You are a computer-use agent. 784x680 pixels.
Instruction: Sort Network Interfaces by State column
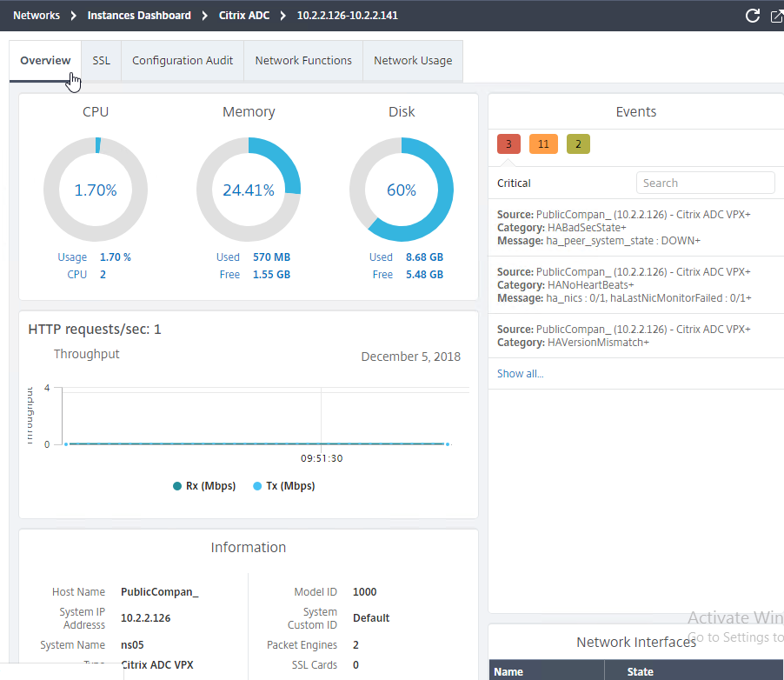coord(694,671)
